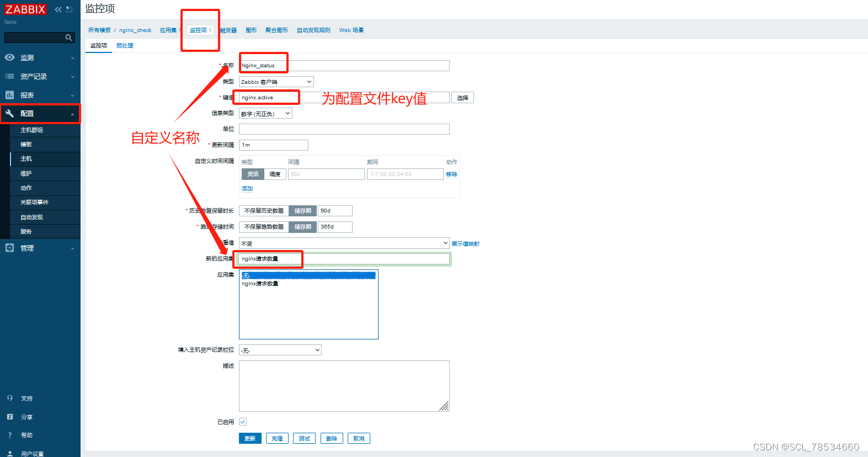Open the 类型 Zabbix 客户端 dropdown

pyautogui.click(x=276, y=82)
